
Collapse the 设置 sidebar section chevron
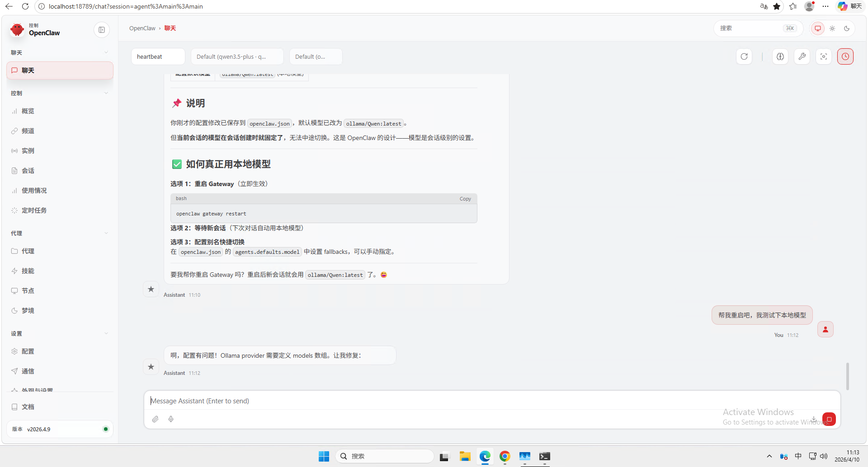pyautogui.click(x=106, y=334)
